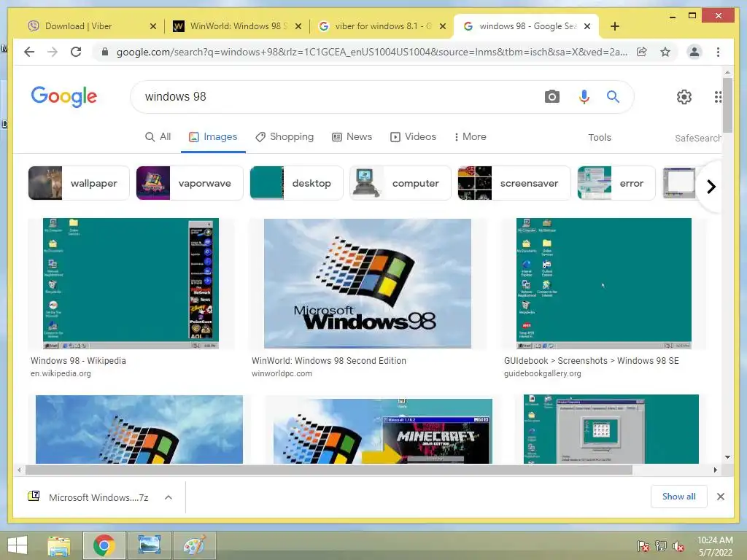Filter by the screensaver chip

[514, 183]
